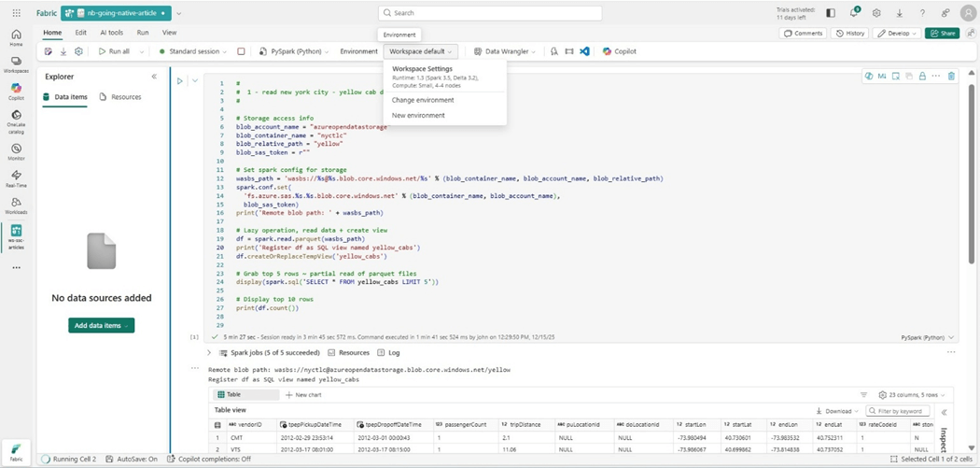Expand the Spark jobs section
The height and width of the screenshot is (468, 980).
pos(209,353)
